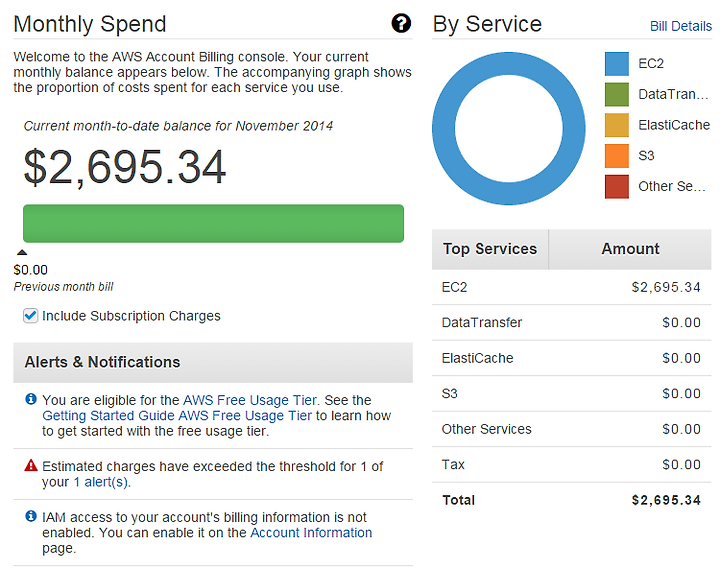
Task: Click the Amount column header
Action: click(x=630, y=249)
